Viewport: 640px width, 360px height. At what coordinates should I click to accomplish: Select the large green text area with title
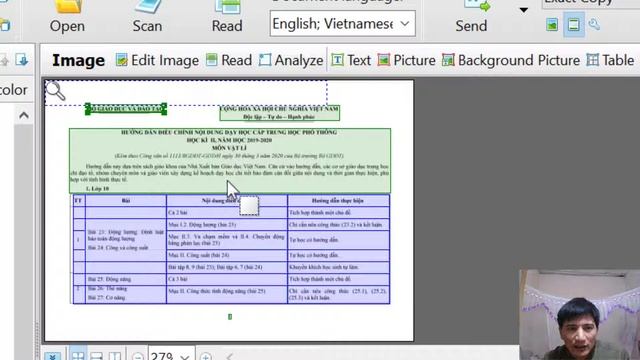pos(230,160)
